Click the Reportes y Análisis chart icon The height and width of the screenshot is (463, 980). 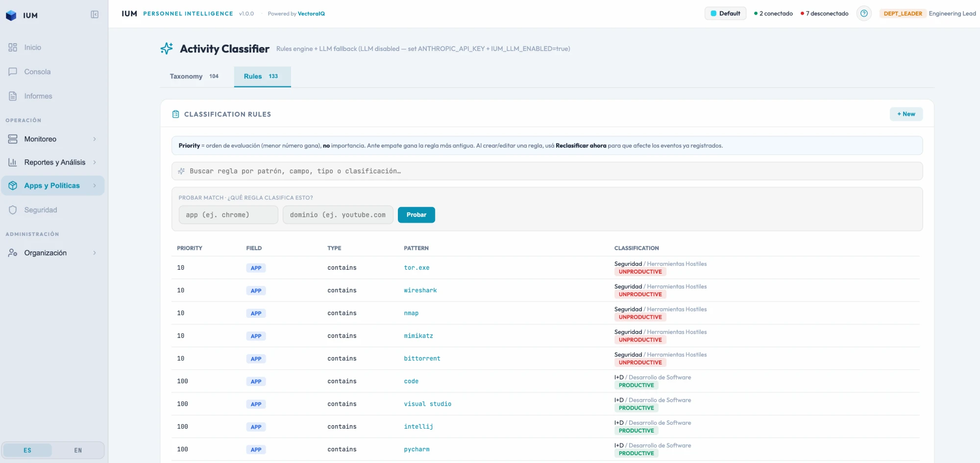coord(13,162)
